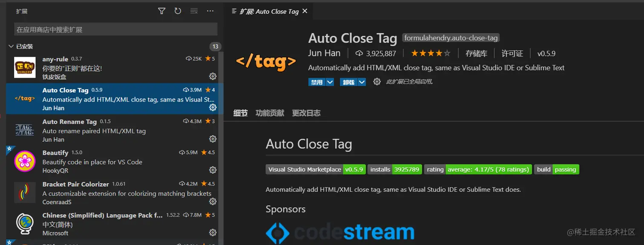
Task: Click the large </tag> logo in details page
Action: (x=266, y=62)
